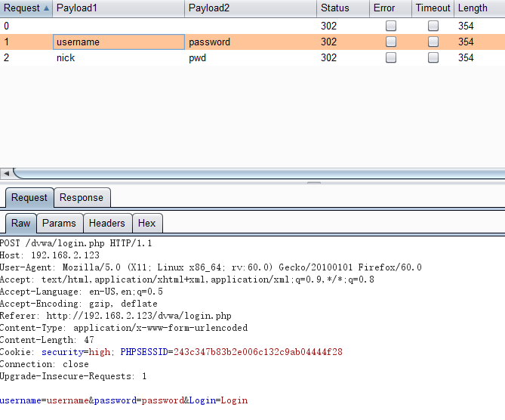Image resolution: width=505 pixels, height=420 pixels.
Task: Sort results by Status column
Action: pyautogui.click(x=341, y=8)
